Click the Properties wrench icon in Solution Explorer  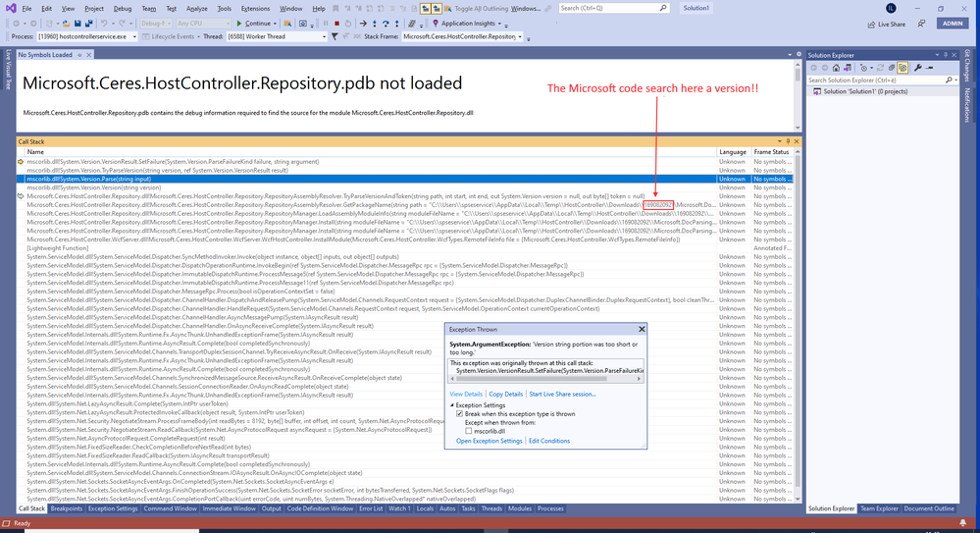917,68
